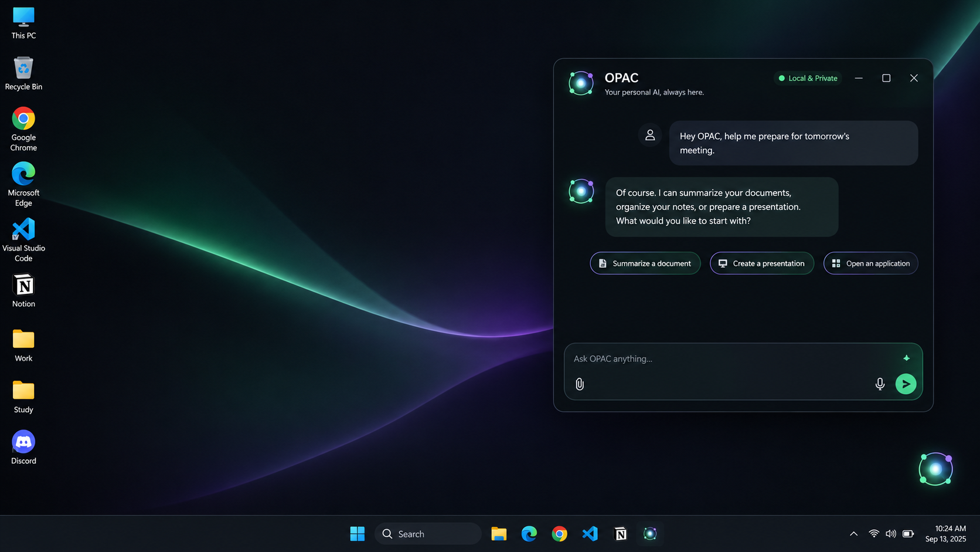Click the OPAC orb avatar beside reply
This screenshot has width=980, height=552.
click(581, 191)
